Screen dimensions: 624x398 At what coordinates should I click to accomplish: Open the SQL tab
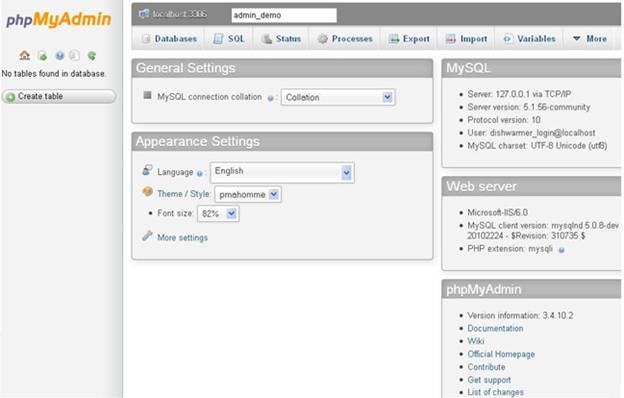229,39
